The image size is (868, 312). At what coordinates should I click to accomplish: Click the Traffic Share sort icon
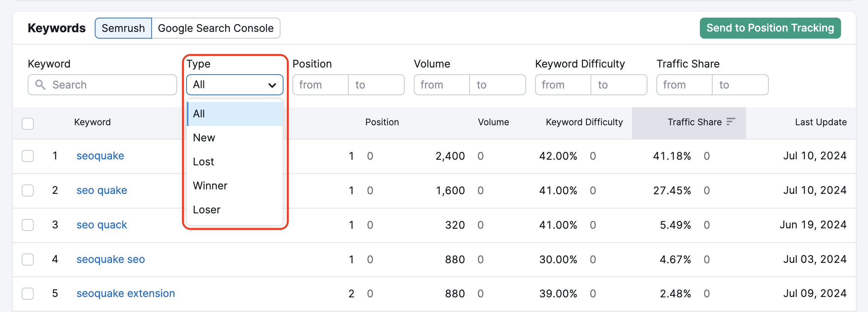click(731, 121)
